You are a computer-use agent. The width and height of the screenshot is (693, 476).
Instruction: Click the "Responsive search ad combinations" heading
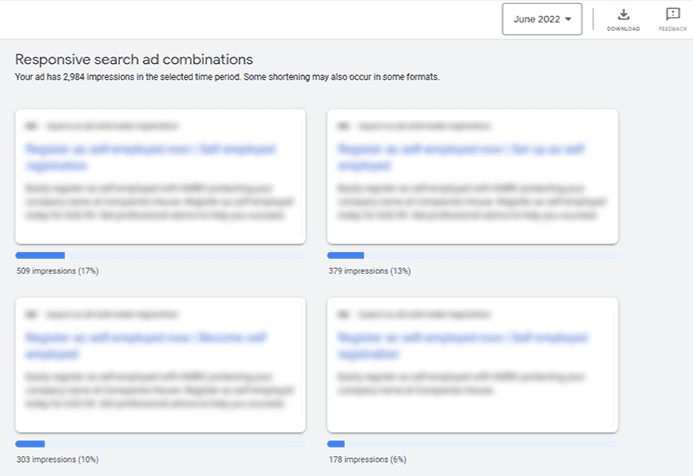click(134, 60)
